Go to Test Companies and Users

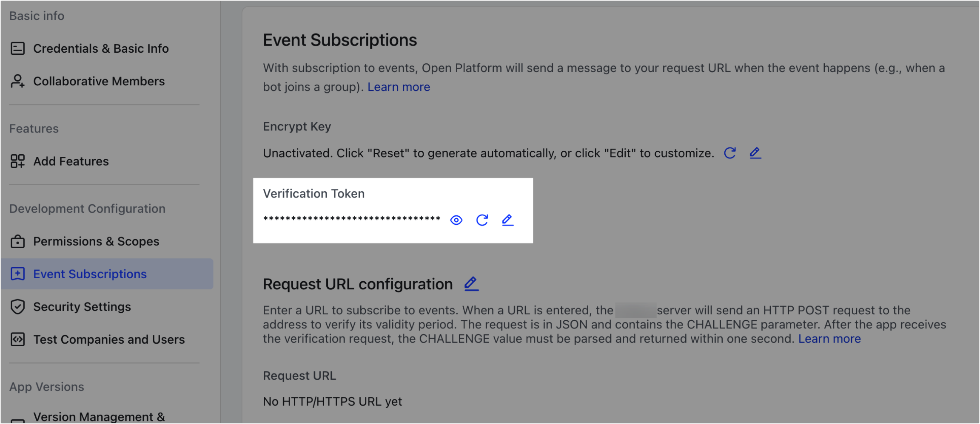(109, 339)
